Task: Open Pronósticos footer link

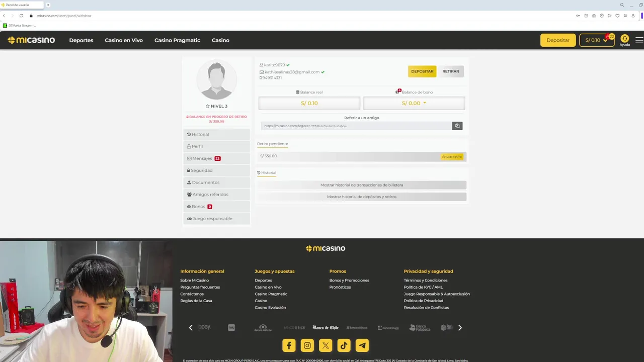Action: click(340, 287)
